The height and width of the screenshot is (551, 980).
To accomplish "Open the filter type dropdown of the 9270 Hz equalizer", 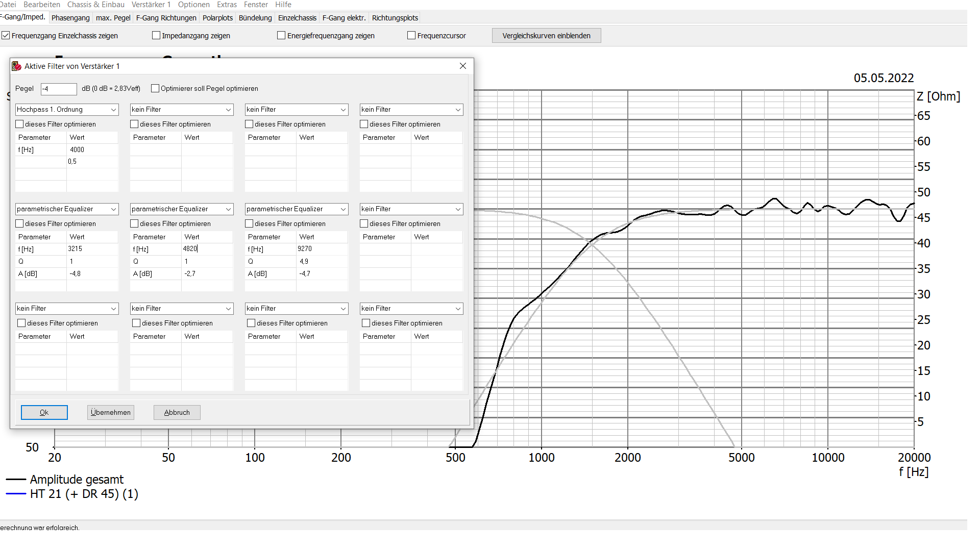I will (297, 209).
